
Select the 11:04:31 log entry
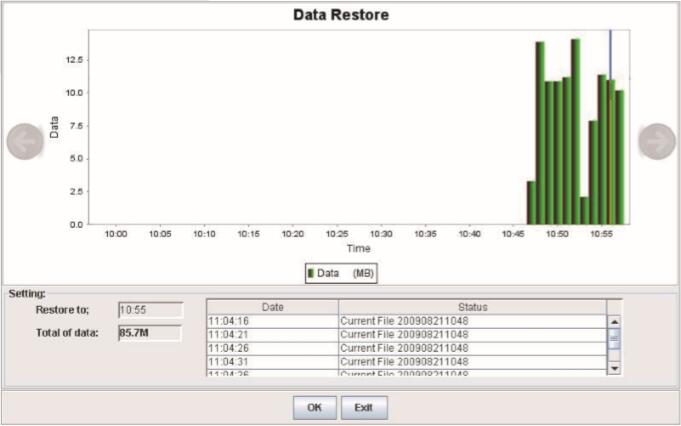point(272,361)
